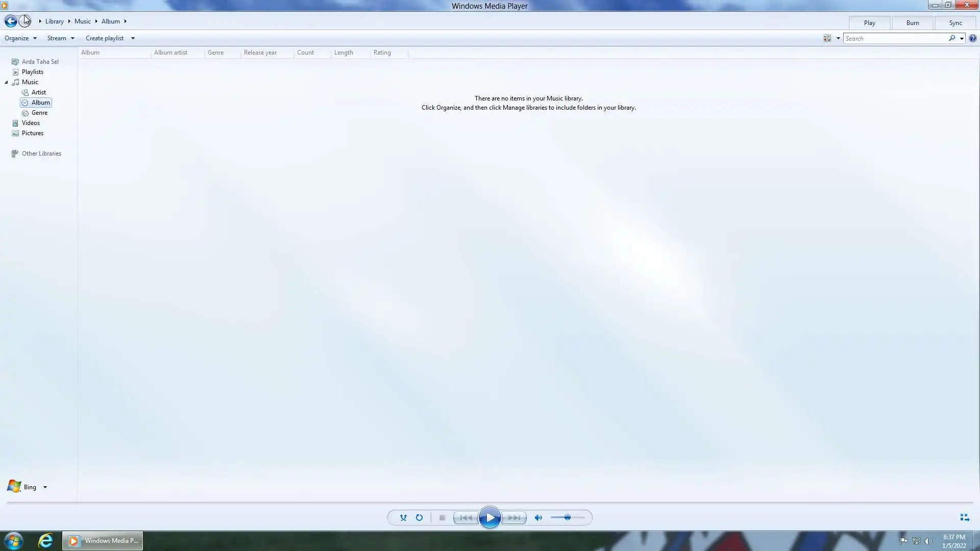Image resolution: width=980 pixels, height=551 pixels.
Task: Click the View options icon
Action: 827,38
